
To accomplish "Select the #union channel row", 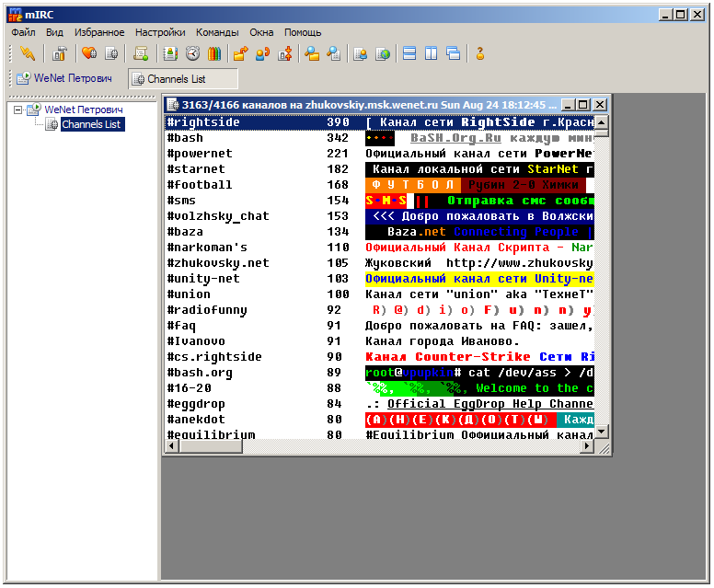I will click(x=379, y=294).
